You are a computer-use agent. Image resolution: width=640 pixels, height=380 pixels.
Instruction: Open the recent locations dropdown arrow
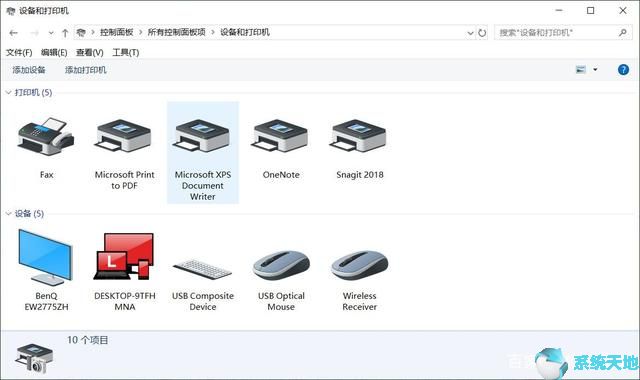click(51, 33)
